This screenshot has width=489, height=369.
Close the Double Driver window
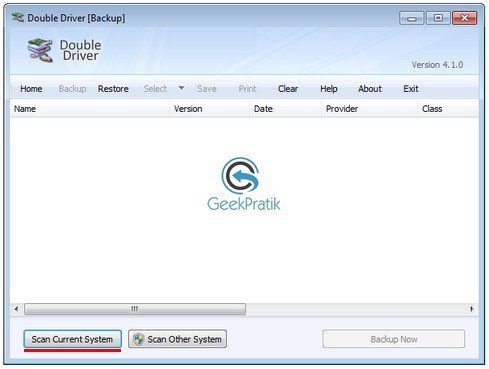click(x=464, y=18)
